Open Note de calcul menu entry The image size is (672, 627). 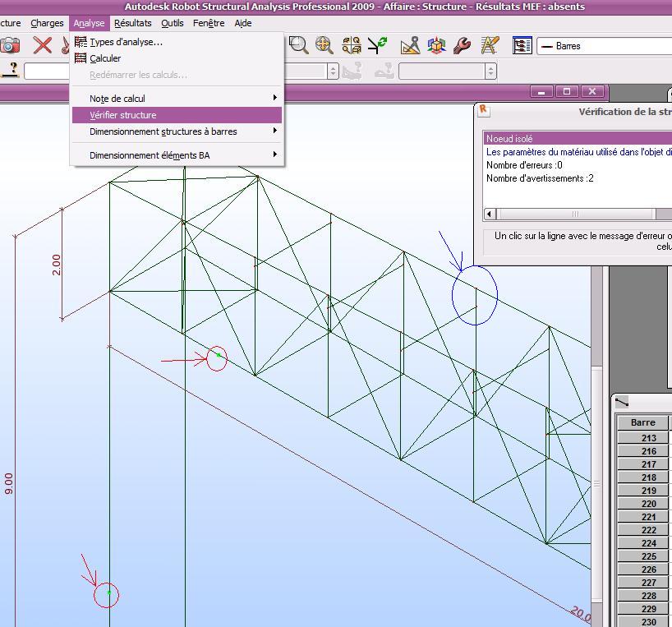pos(177,99)
